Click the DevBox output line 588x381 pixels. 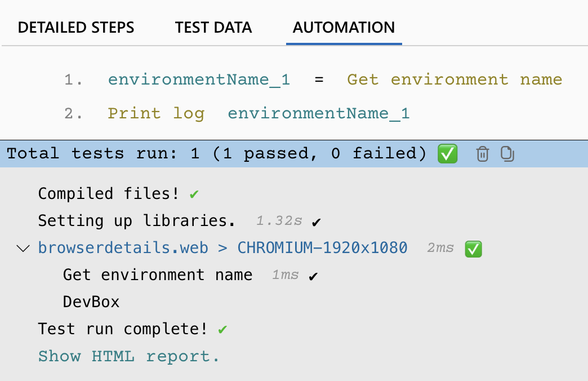(91, 302)
